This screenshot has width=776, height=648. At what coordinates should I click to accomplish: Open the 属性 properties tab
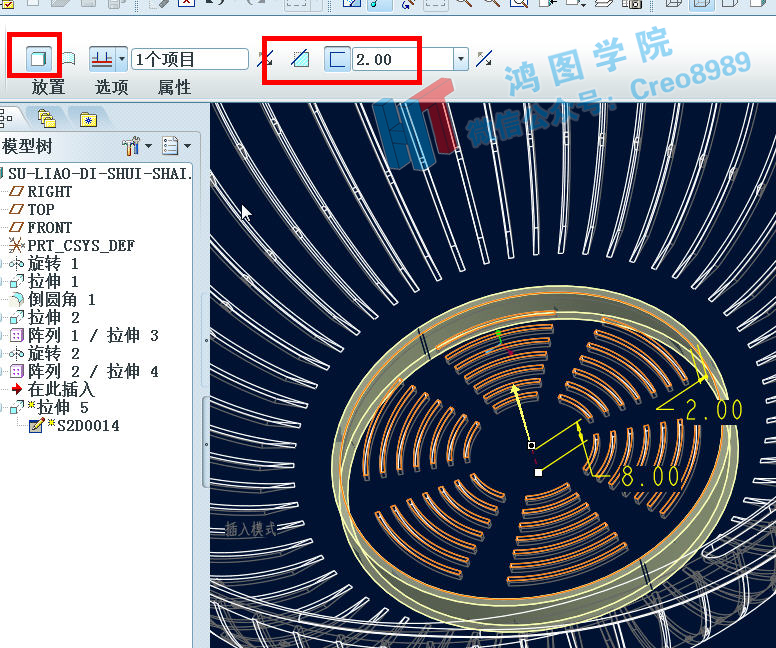coord(174,87)
